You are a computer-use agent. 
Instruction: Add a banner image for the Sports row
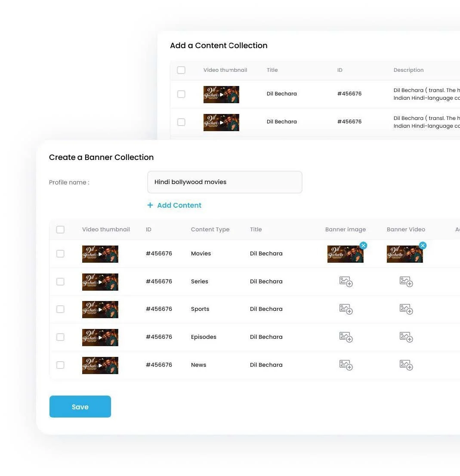pos(346,309)
